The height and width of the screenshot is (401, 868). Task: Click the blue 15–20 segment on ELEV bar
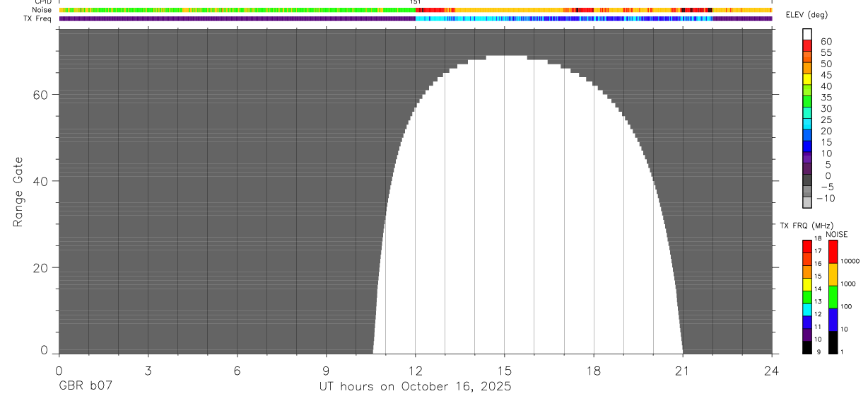tap(807, 135)
